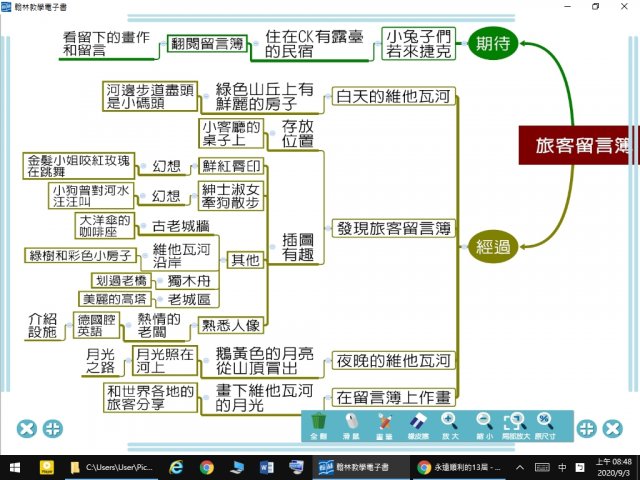Zoom in with the 放大 magnifier
Viewport: 640px width, 480px height.
tap(450, 422)
